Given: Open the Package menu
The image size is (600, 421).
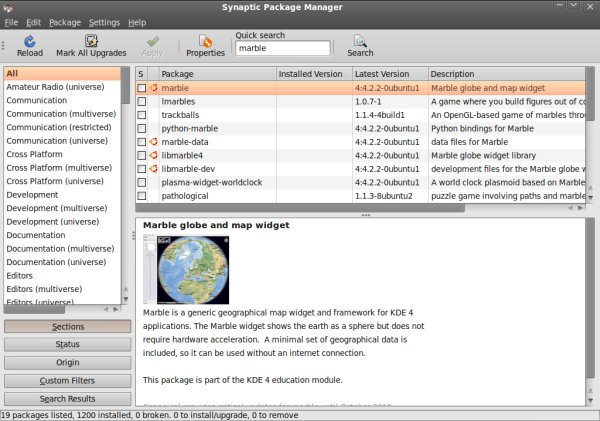Looking at the screenshot, I should tap(65, 22).
